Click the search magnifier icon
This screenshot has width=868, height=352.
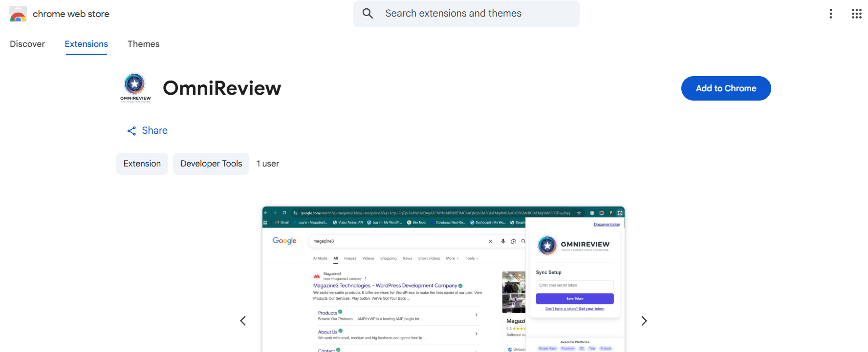point(368,14)
